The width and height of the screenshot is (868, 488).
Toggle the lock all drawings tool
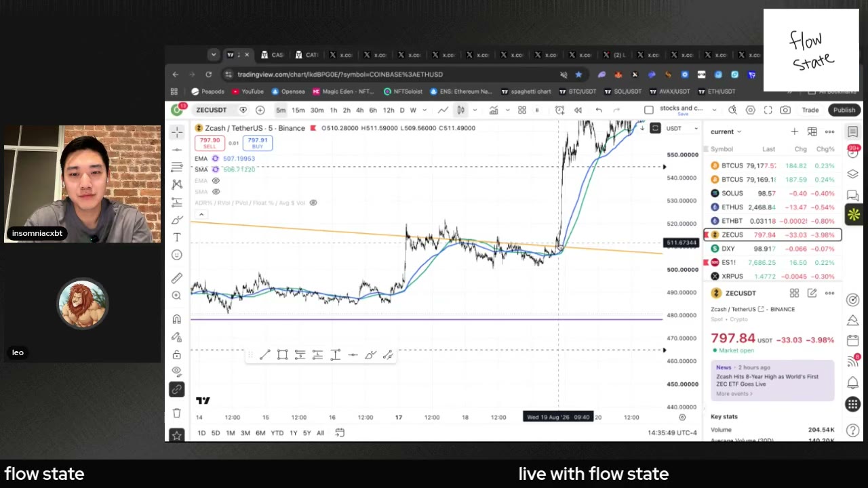click(x=177, y=354)
